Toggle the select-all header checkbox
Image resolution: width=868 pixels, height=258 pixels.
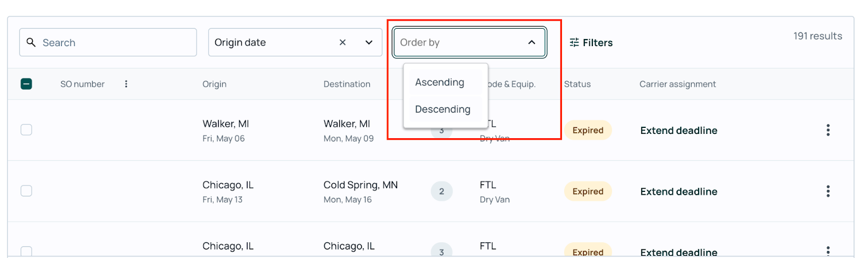pos(26,84)
